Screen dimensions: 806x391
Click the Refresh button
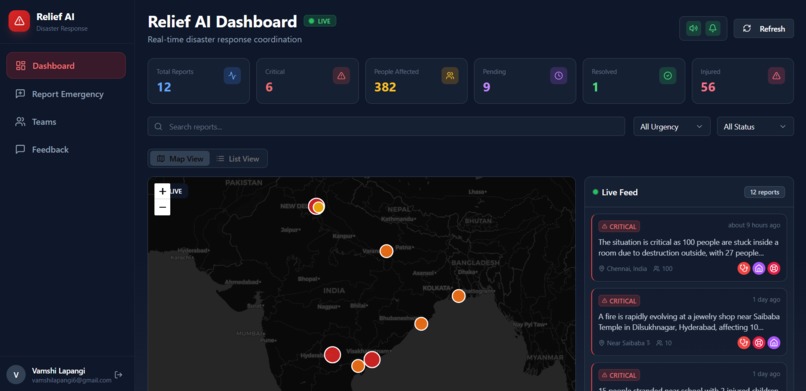[x=763, y=29]
